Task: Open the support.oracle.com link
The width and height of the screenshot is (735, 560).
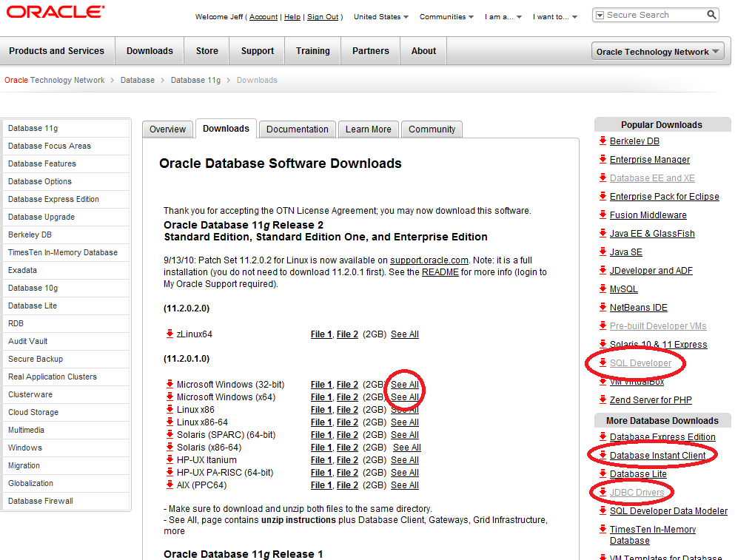Action: [429, 260]
